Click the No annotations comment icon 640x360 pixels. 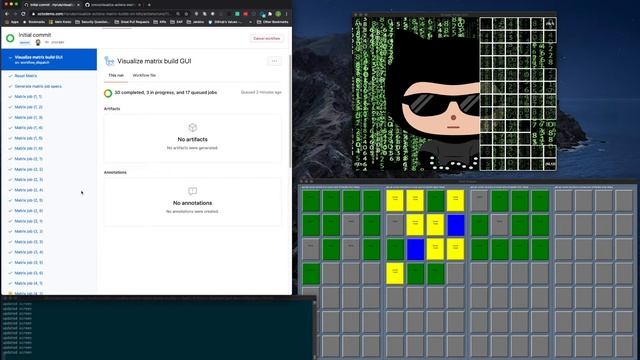tap(192, 191)
